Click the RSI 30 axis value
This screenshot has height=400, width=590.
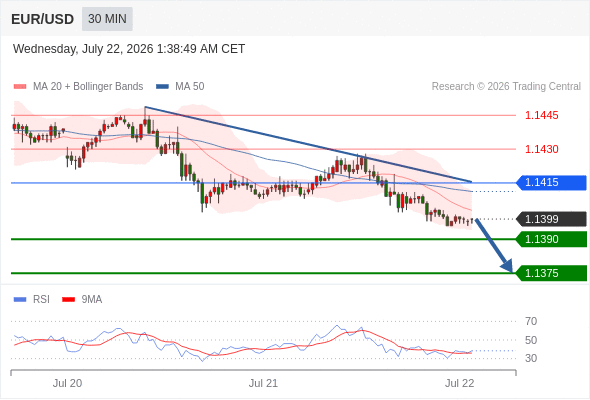[531, 358]
